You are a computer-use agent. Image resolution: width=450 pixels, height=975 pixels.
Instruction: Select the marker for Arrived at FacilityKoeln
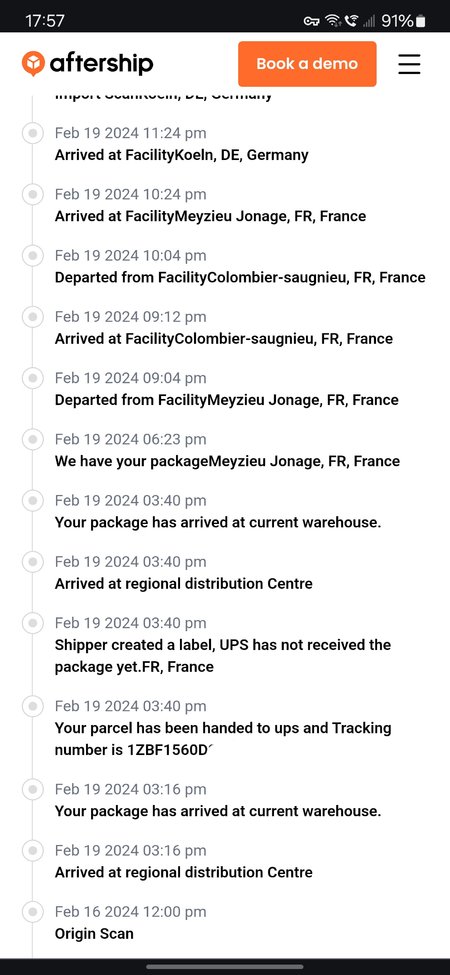pos(32,133)
